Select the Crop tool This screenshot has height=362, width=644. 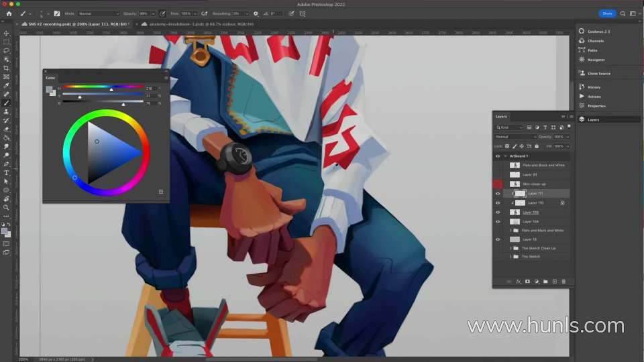[6, 68]
